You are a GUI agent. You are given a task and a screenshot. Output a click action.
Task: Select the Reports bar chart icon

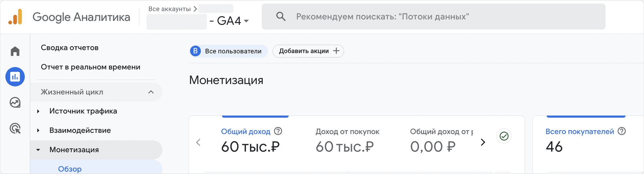coord(15,77)
